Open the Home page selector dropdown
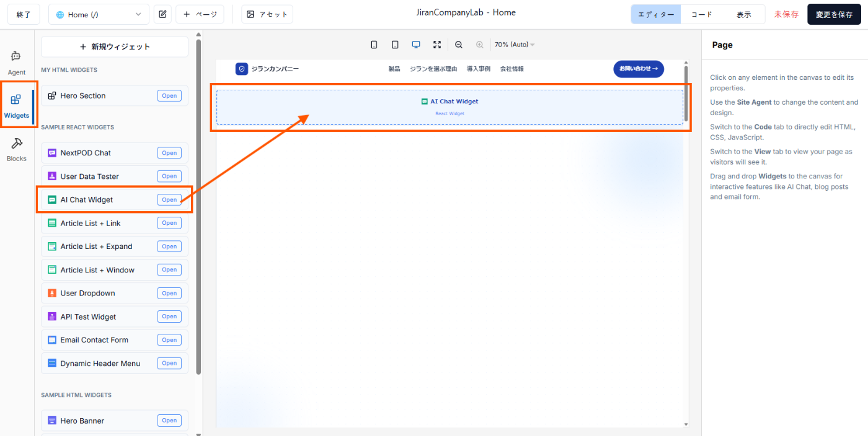Viewport: 868px width, 436px height. 99,14
